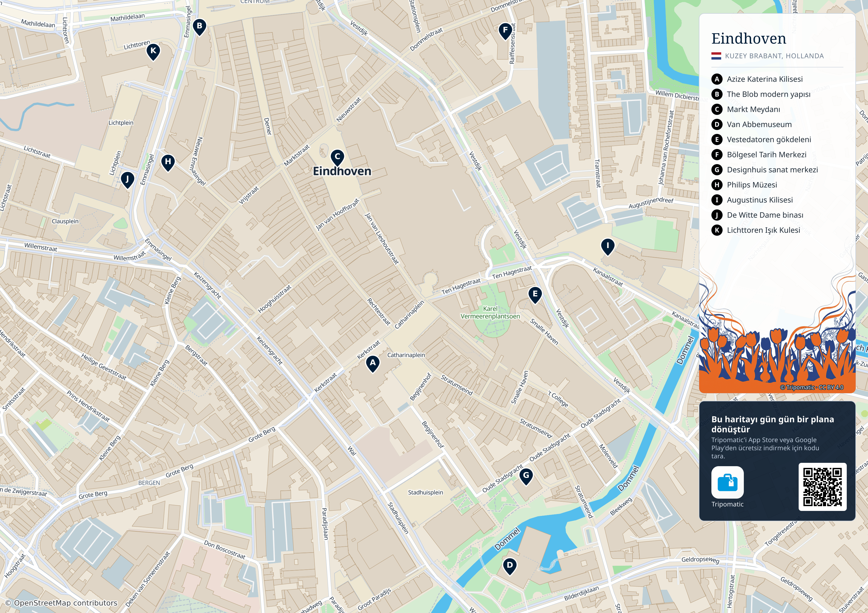868x613 pixels.
Task: Click legend letter E badge
Action: pos(717,140)
